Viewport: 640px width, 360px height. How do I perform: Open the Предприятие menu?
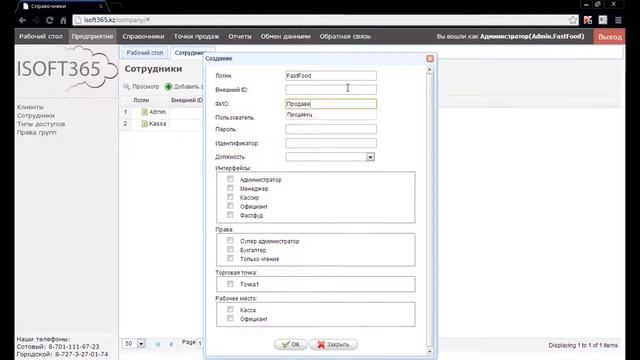coord(92,36)
